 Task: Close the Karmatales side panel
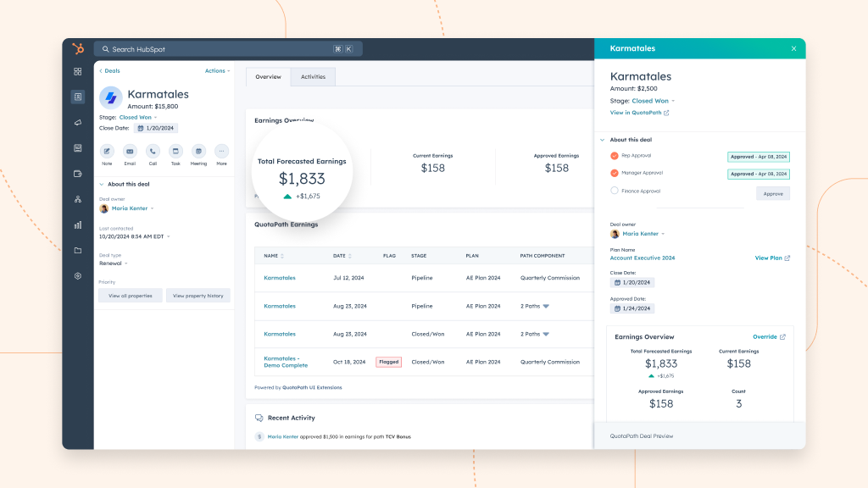click(793, 48)
